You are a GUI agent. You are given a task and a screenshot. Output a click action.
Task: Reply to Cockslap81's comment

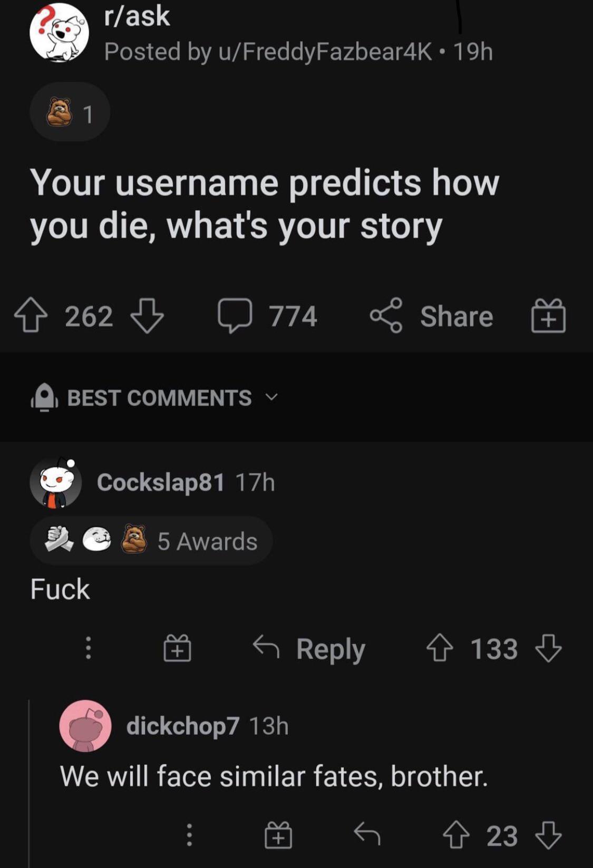pos(309,648)
